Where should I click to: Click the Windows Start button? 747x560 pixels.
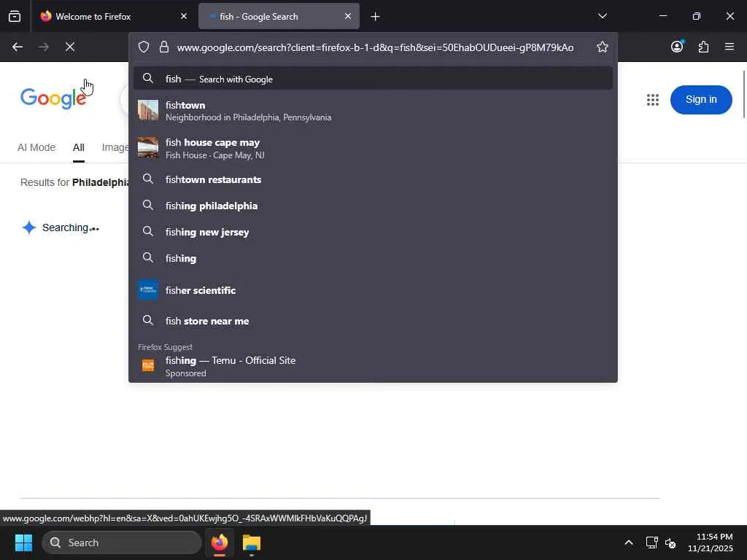tap(23, 542)
